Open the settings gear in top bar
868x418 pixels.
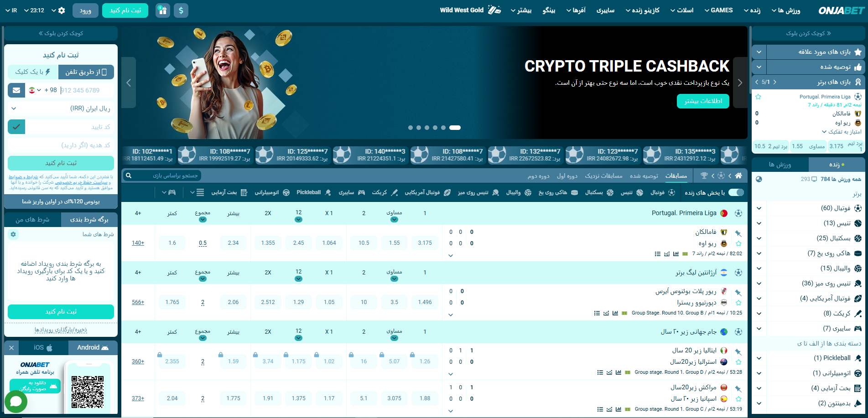62,10
